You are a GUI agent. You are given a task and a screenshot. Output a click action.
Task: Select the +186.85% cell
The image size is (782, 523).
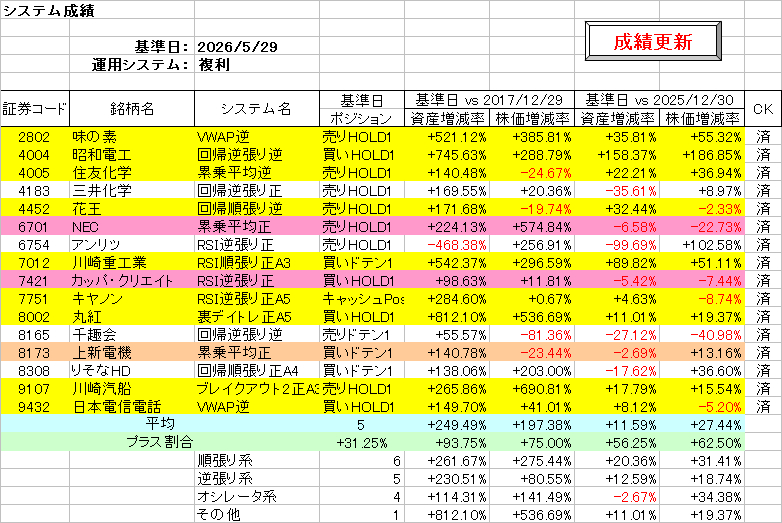point(702,155)
